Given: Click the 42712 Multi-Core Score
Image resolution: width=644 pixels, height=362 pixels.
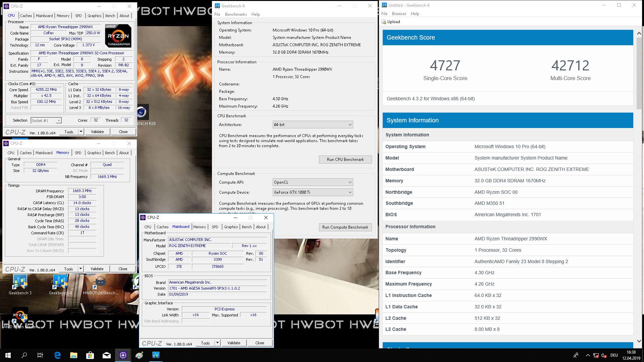Looking at the screenshot, I should (570, 66).
